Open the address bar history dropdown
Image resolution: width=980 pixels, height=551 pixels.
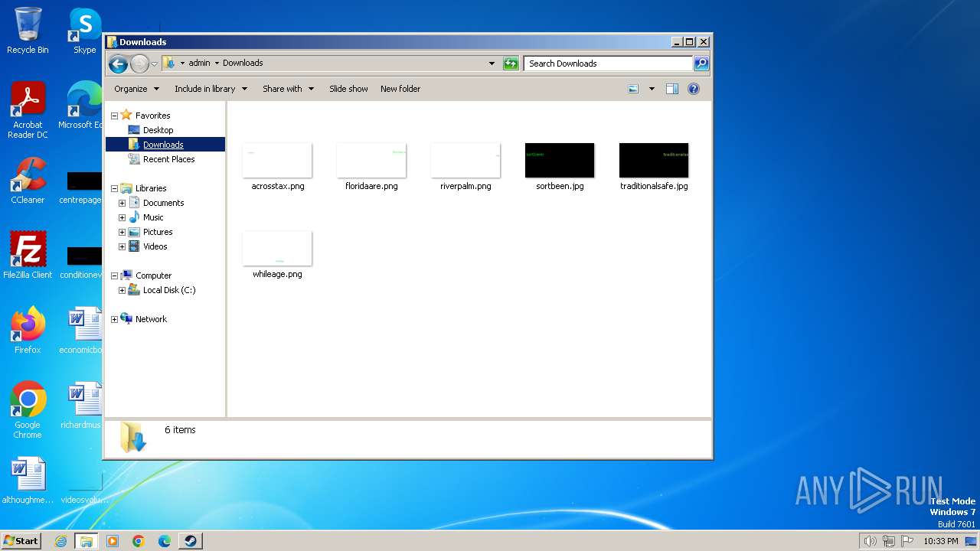492,64
